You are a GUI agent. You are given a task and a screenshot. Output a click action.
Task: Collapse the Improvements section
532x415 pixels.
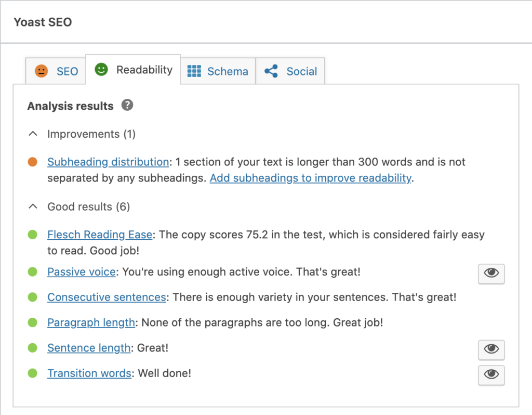(32, 134)
